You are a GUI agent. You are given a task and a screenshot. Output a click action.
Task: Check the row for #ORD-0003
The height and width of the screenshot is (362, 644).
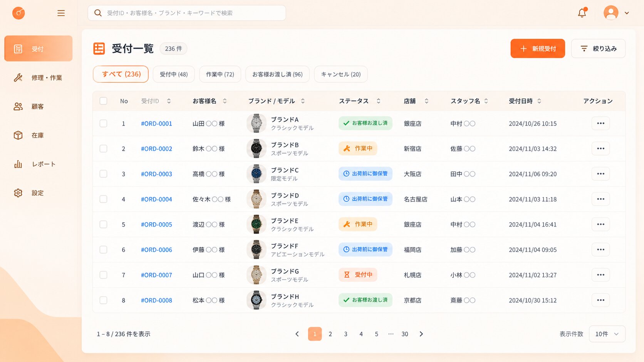click(103, 174)
